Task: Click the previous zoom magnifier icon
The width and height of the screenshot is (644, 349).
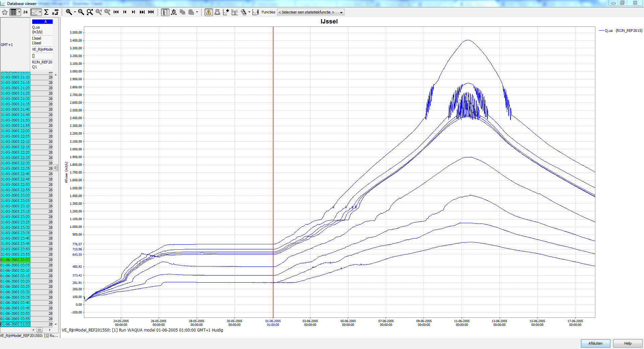Action: tap(99, 12)
